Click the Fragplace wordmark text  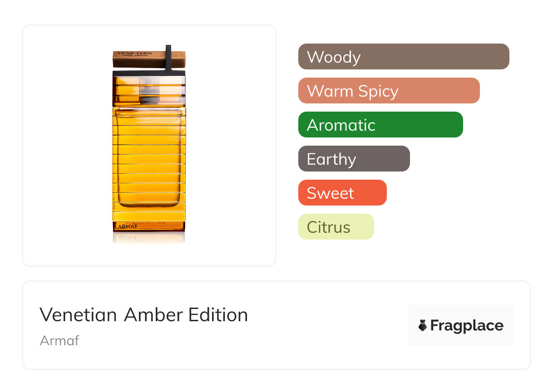467,326
